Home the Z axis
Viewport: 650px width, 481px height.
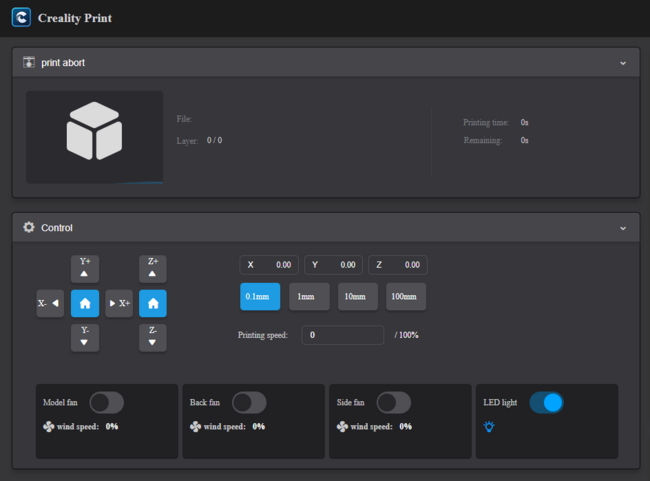(x=153, y=303)
